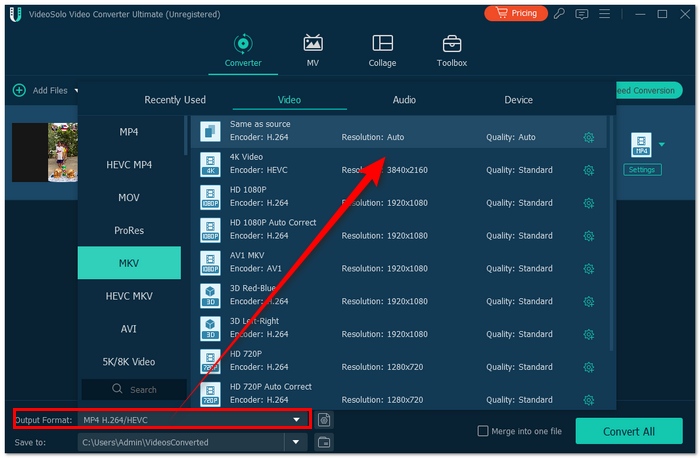Open settings gear for Same as source

(589, 137)
